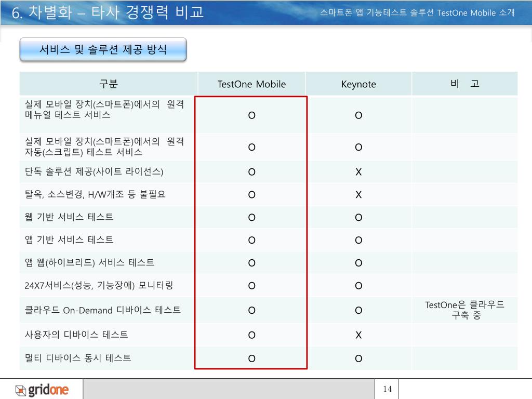Select row '앱 기반 서비스 테스트'

[269, 240]
